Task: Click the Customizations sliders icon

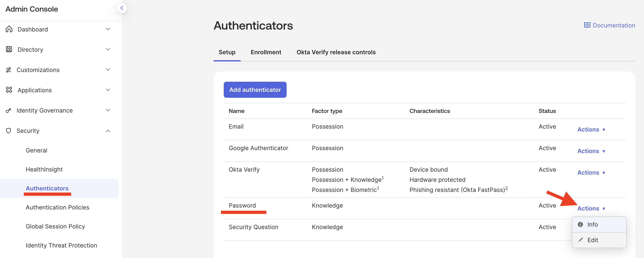Action: pyautogui.click(x=9, y=70)
